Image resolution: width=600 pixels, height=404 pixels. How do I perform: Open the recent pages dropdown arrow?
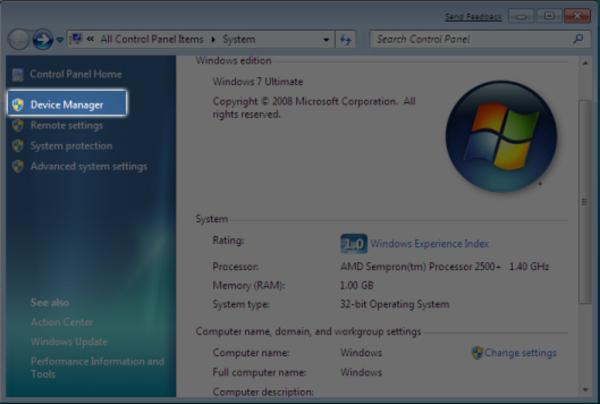pos(60,41)
